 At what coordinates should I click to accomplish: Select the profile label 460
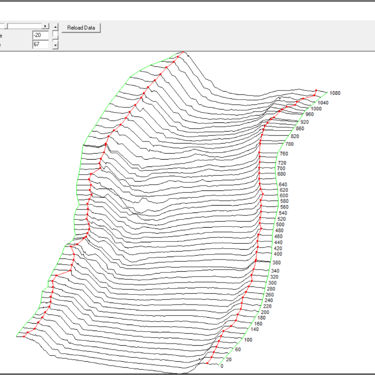[x=278, y=237]
